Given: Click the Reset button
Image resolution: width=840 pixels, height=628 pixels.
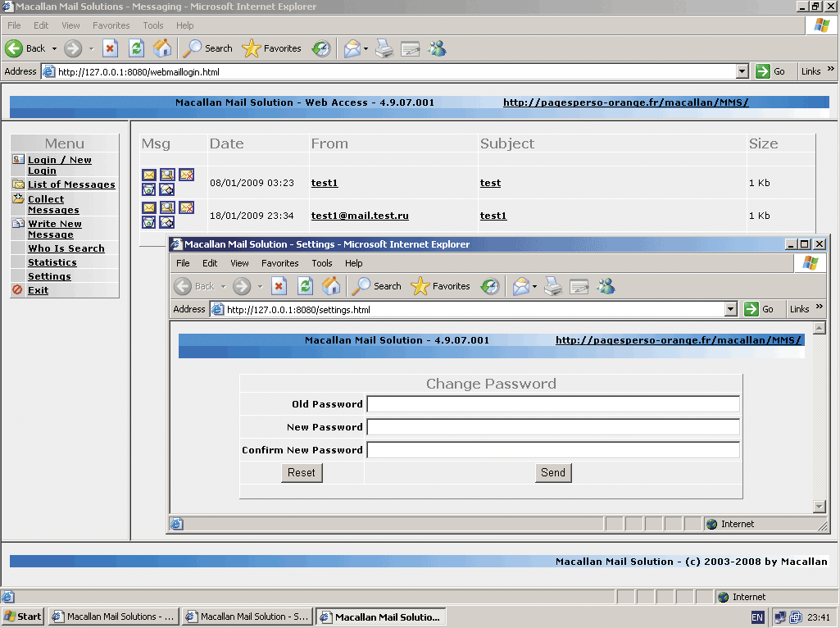Looking at the screenshot, I should coord(301,472).
